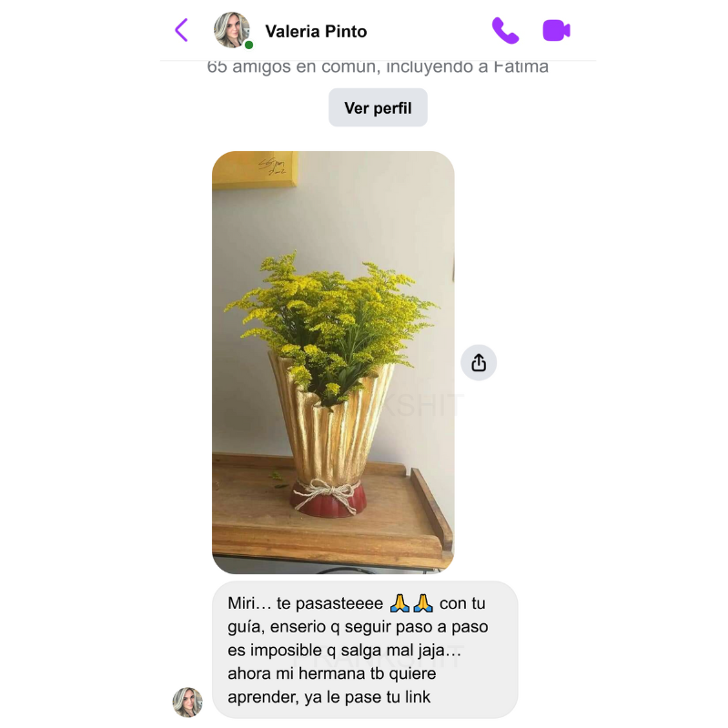Image resolution: width=728 pixels, height=728 pixels.
Task: Open Valeria Pinto's header profile picture
Action: pyautogui.click(x=232, y=30)
